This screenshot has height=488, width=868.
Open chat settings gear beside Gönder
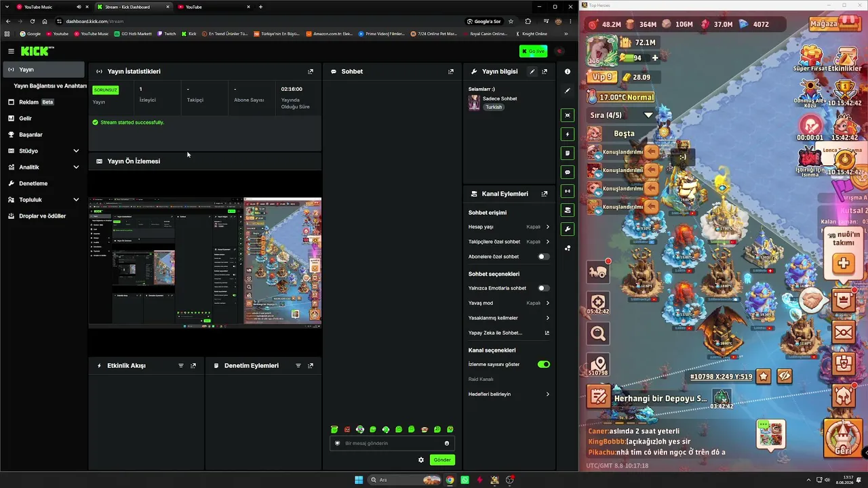coord(421,460)
